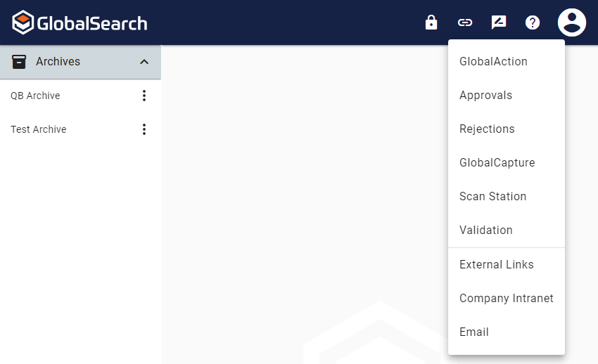Open Rejections from the dropdown menu
This screenshot has width=598, height=364.
(x=487, y=129)
